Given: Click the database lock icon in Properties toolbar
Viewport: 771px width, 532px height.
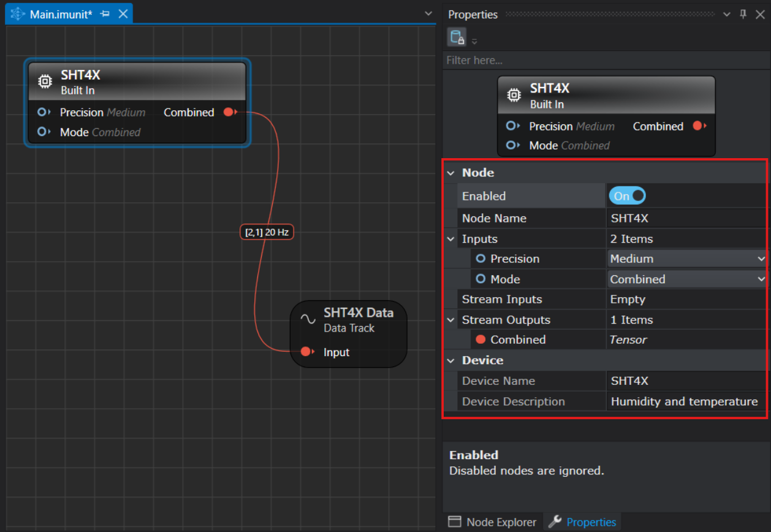Looking at the screenshot, I should (x=457, y=37).
